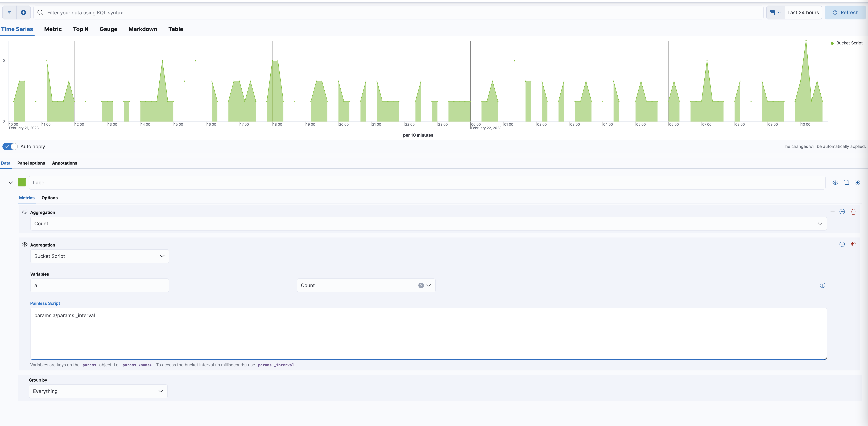Click the Refresh button
Screen dimensions: 868x426
pos(845,12)
